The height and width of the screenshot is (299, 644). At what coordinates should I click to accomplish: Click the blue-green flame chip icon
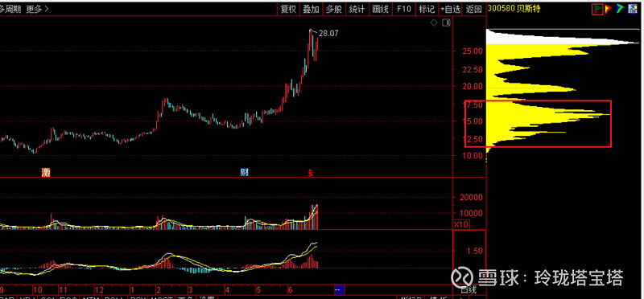pos(620,9)
